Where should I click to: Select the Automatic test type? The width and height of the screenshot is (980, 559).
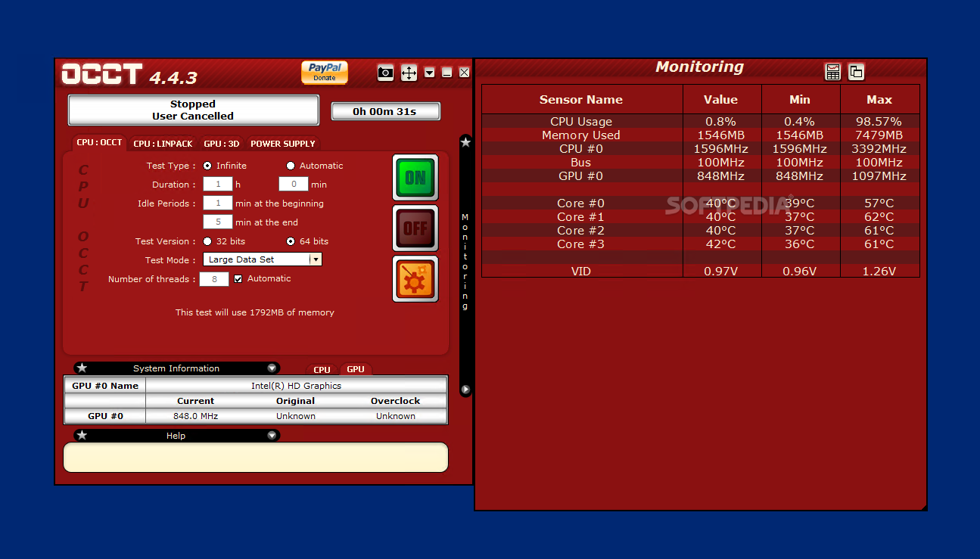[x=291, y=166]
